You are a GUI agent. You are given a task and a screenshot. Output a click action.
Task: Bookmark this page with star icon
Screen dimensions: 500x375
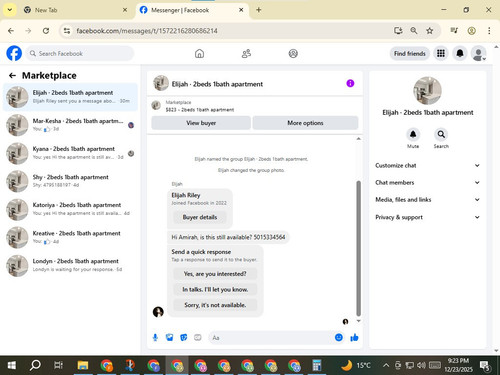click(430, 31)
